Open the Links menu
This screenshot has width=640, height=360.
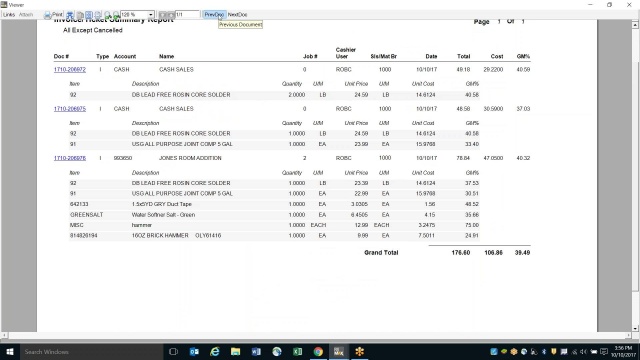point(9,15)
